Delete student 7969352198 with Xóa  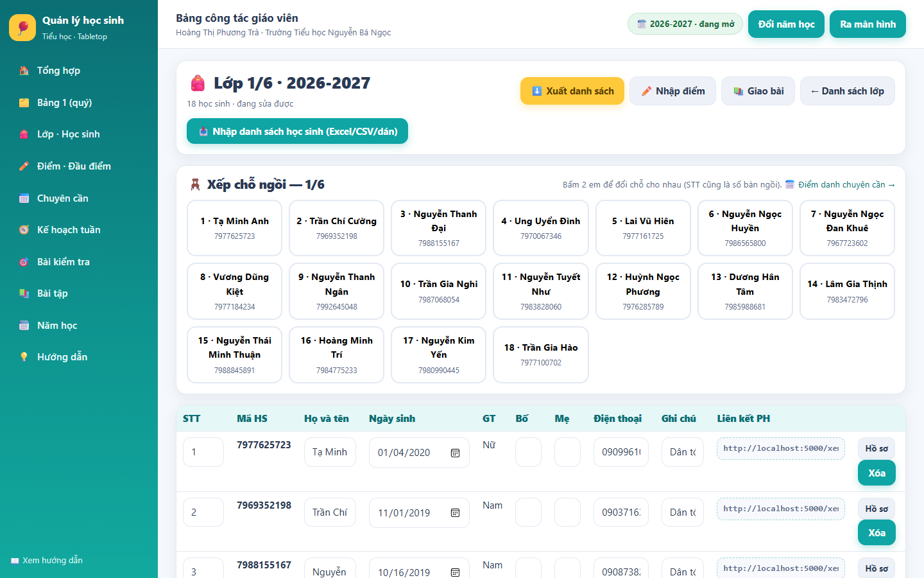coord(877,533)
